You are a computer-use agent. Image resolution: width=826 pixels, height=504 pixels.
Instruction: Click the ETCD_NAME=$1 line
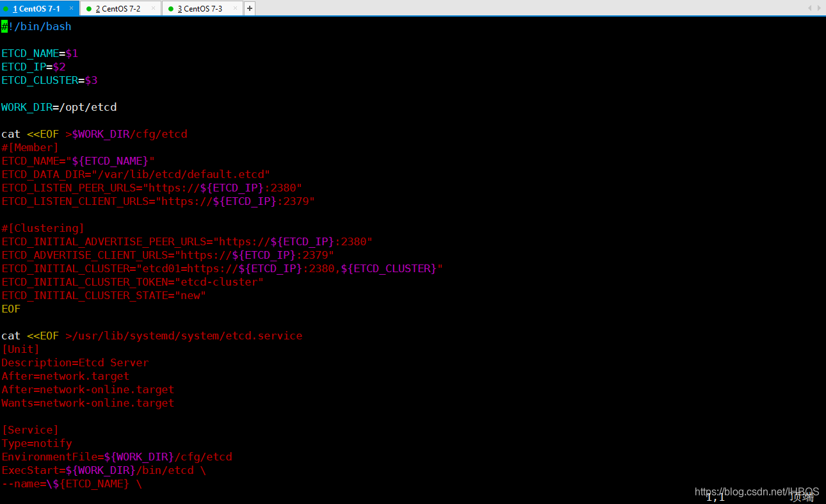point(40,53)
